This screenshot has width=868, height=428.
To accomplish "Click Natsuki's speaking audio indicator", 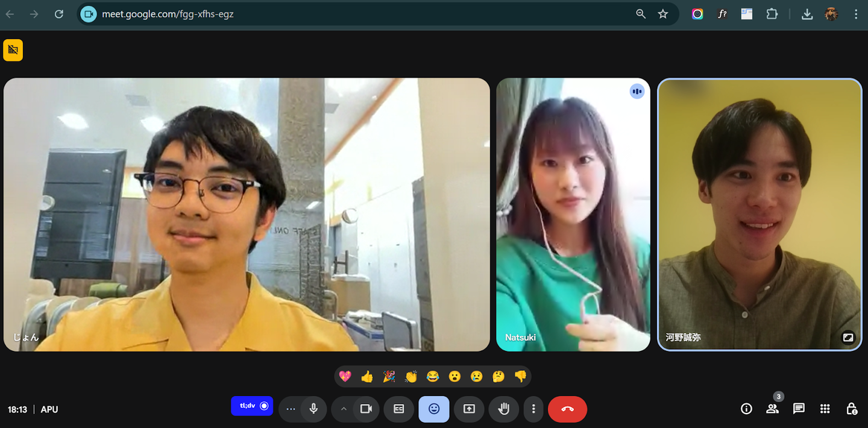I will click(x=637, y=92).
